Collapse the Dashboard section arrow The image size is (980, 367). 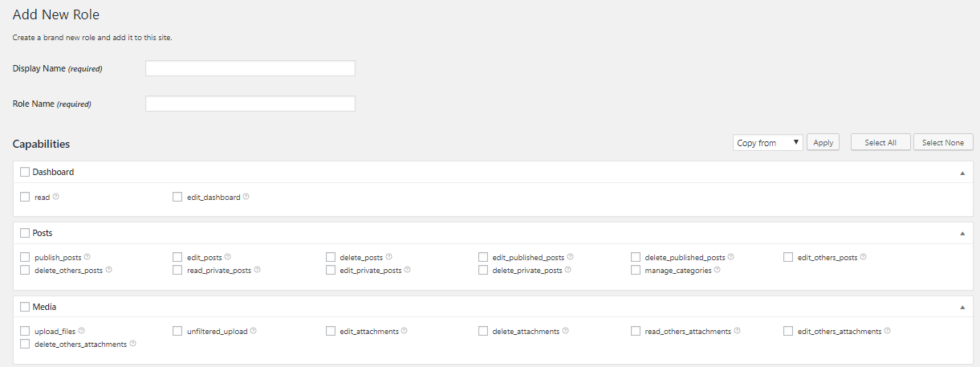[x=962, y=173]
